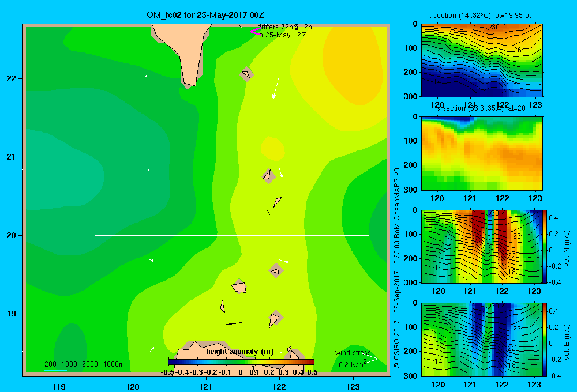Screen dimensions: 577x392
Task: Click the "4000m" depth contour legend entry
Action: pos(113,364)
